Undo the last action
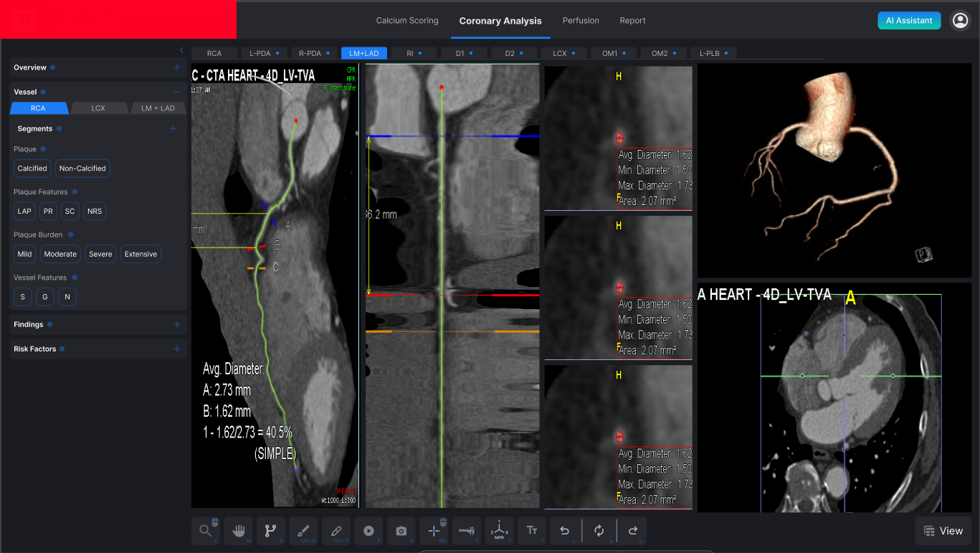The height and width of the screenshot is (553, 980). pyautogui.click(x=565, y=531)
